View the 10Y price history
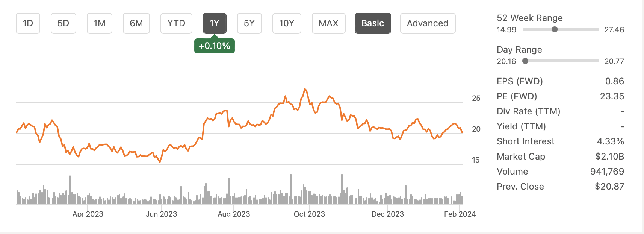644x234 pixels. click(286, 23)
